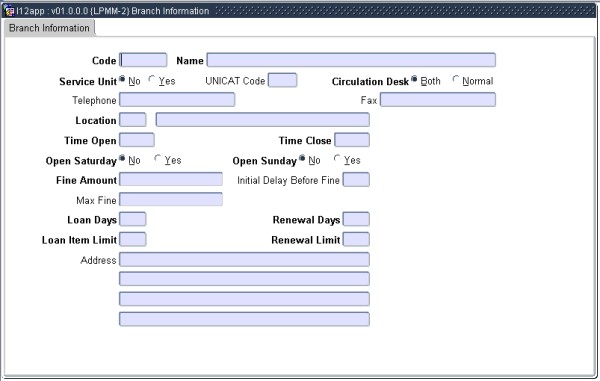Click the Renewal Days field
Viewport: 600px width, 381px height.
pyautogui.click(x=356, y=219)
